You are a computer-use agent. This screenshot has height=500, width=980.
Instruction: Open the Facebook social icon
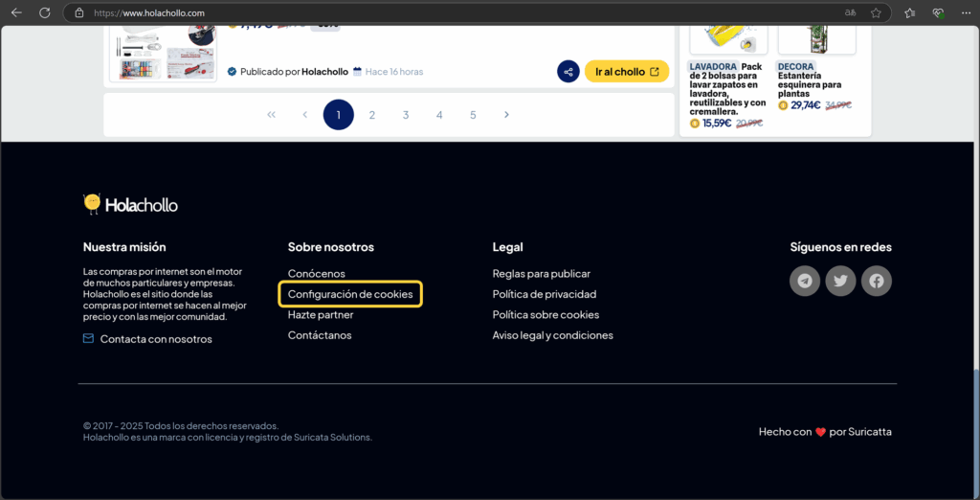(877, 281)
